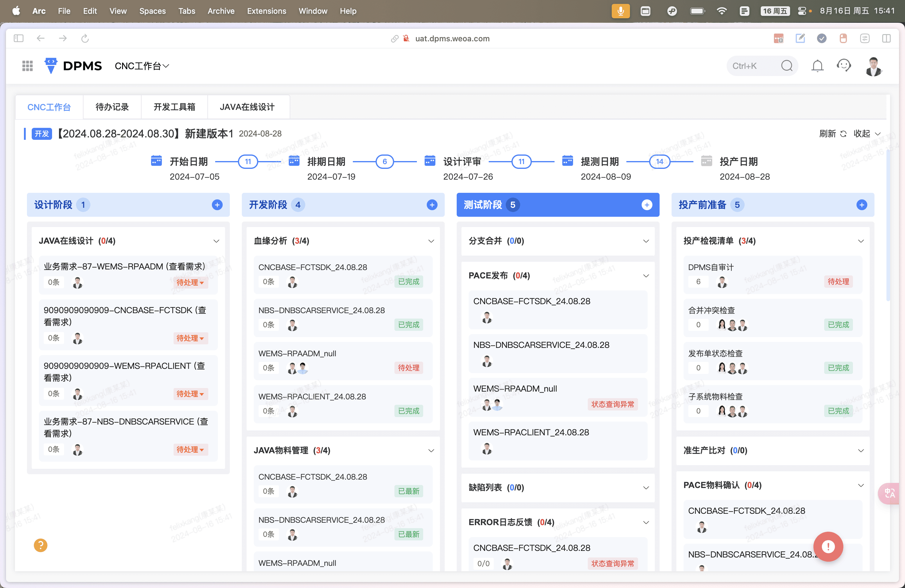
Task: Click the notification bell icon
Action: [x=817, y=66]
